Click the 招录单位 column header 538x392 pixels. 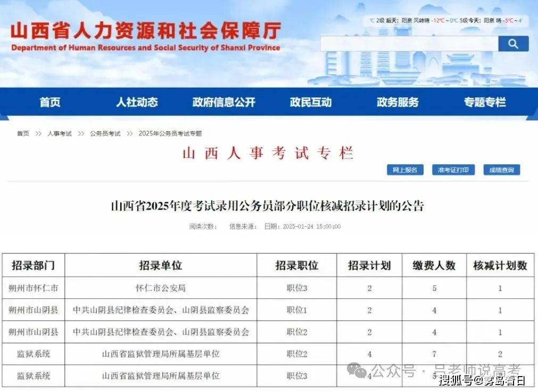click(161, 265)
